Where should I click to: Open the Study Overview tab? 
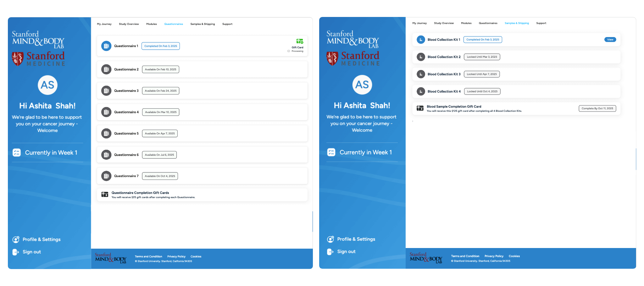pos(129,24)
